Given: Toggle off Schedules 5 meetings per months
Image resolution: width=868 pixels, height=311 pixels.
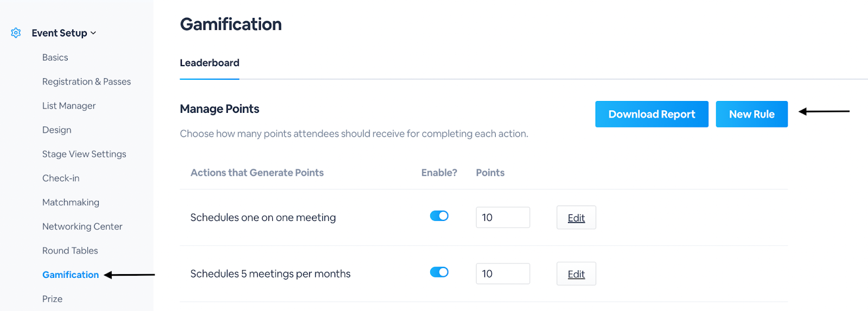Looking at the screenshot, I should pos(439,272).
